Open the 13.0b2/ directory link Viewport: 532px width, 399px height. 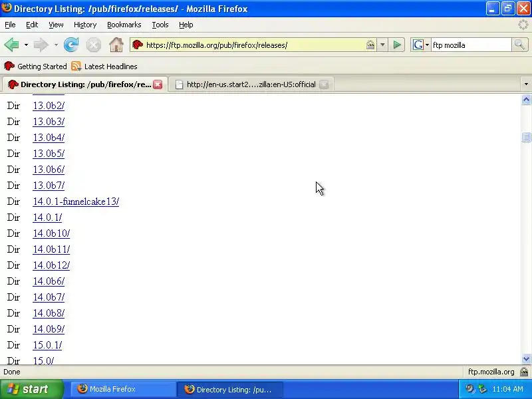pyautogui.click(x=49, y=106)
